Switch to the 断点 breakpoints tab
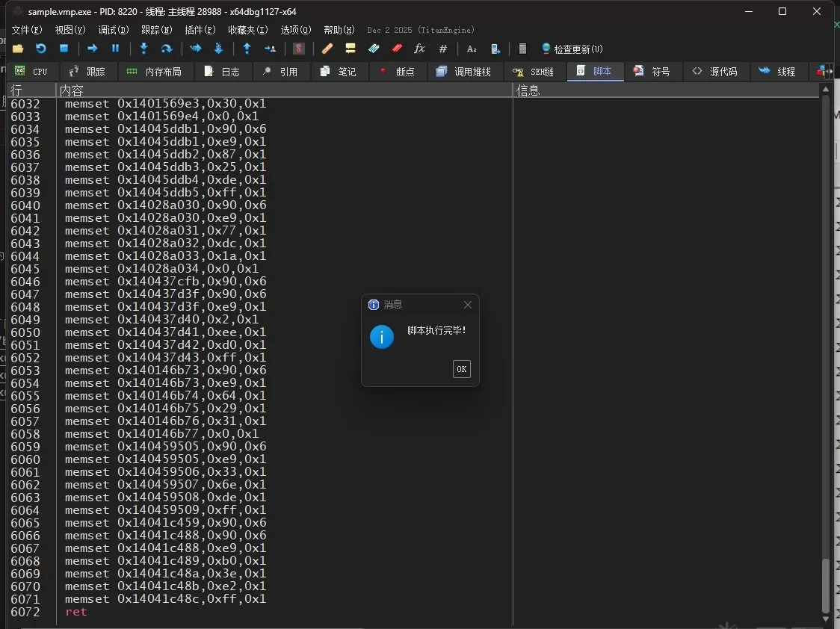This screenshot has width=840, height=629. (398, 71)
